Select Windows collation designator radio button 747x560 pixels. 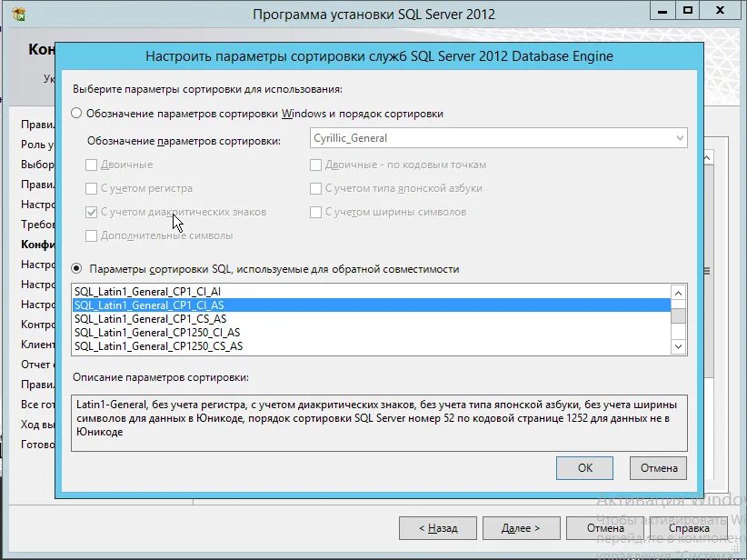point(76,114)
